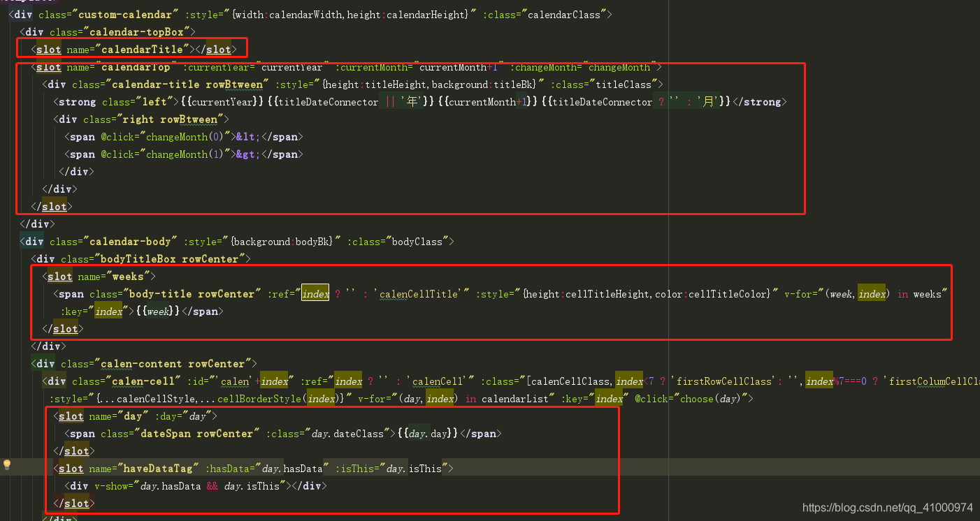Viewport: 980px width, 521px height.
Task: Select the "weeks" slot name
Action: (129, 277)
